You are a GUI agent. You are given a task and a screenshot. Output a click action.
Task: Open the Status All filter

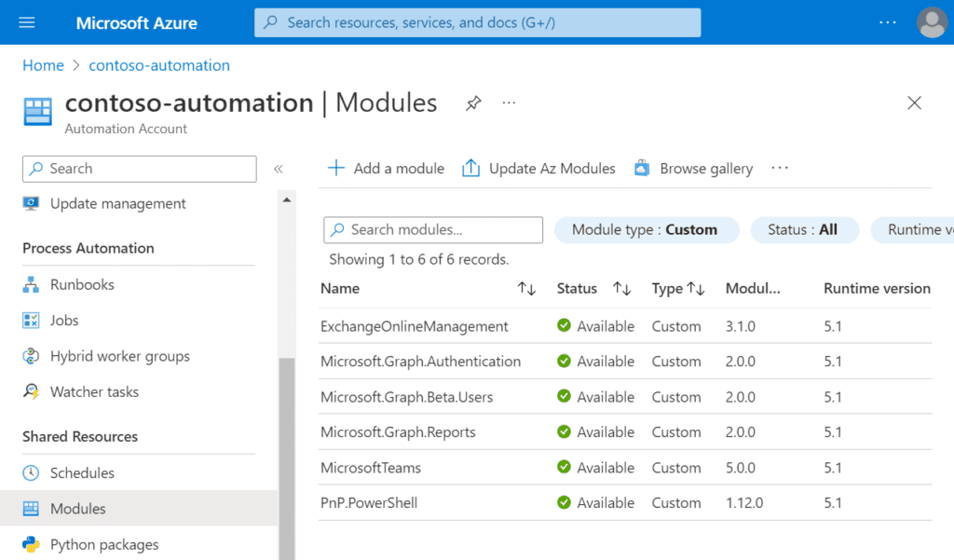coord(804,229)
